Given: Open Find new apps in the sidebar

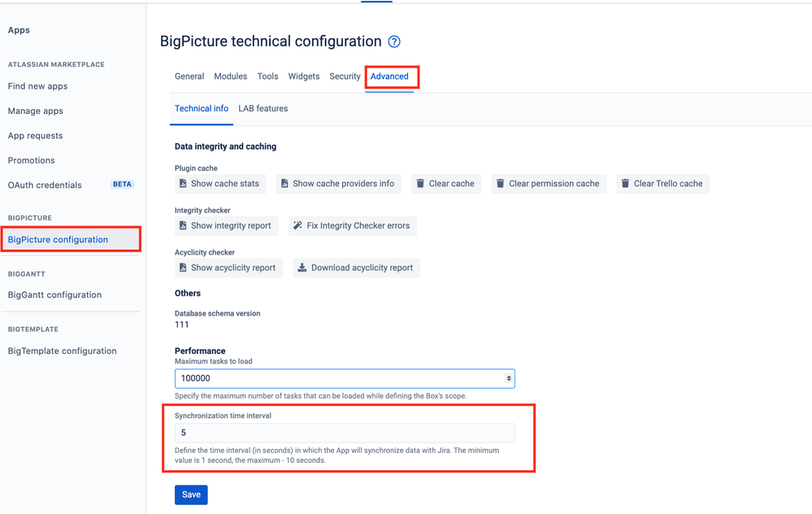Looking at the screenshot, I should [38, 86].
